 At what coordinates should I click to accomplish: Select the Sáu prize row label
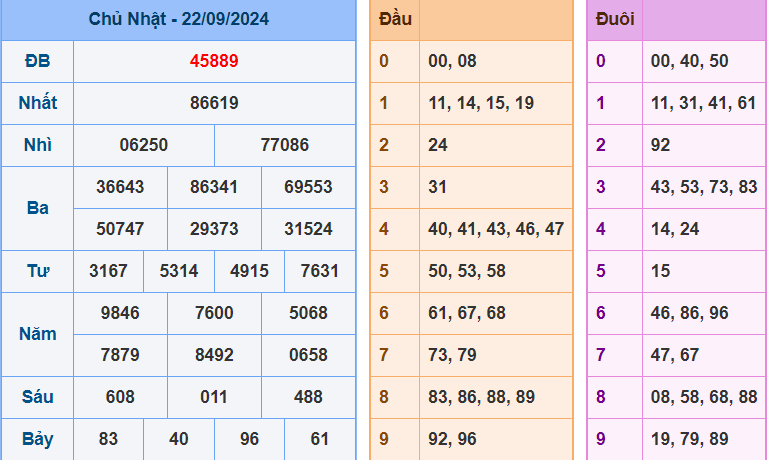(38, 397)
